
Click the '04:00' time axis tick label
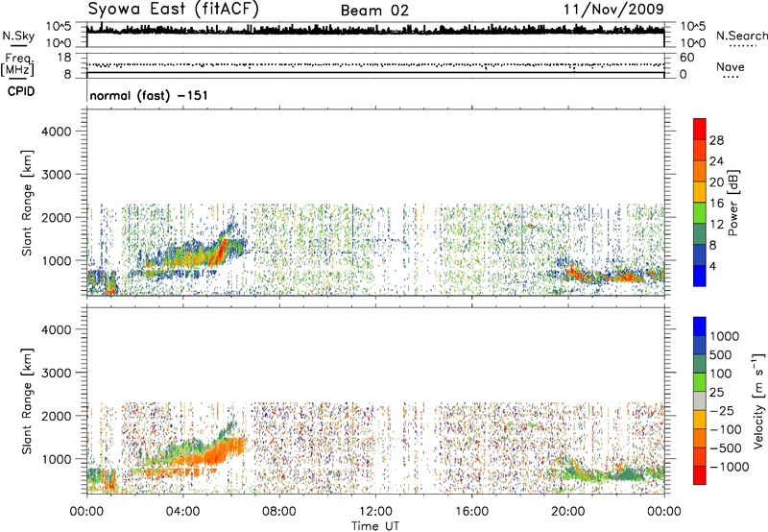(x=183, y=512)
